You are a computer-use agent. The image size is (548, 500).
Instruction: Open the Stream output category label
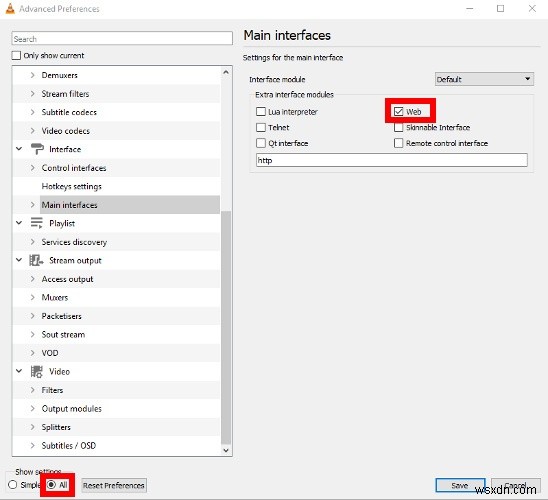point(75,261)
